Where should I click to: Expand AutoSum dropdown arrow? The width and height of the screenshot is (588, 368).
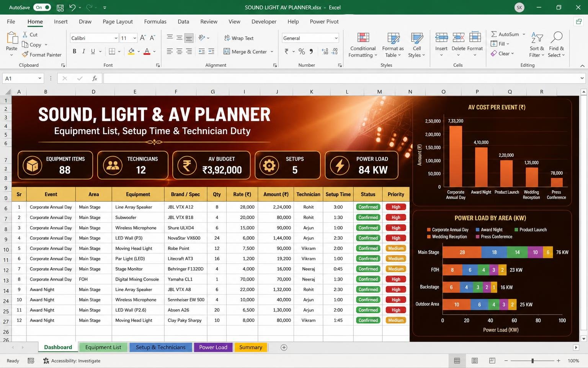pos(524,34)
